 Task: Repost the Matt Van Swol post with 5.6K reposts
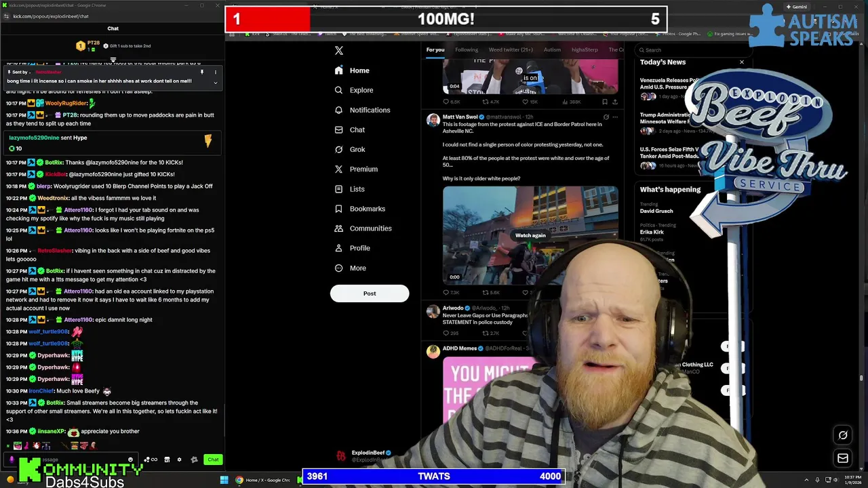tap(490, 292)
